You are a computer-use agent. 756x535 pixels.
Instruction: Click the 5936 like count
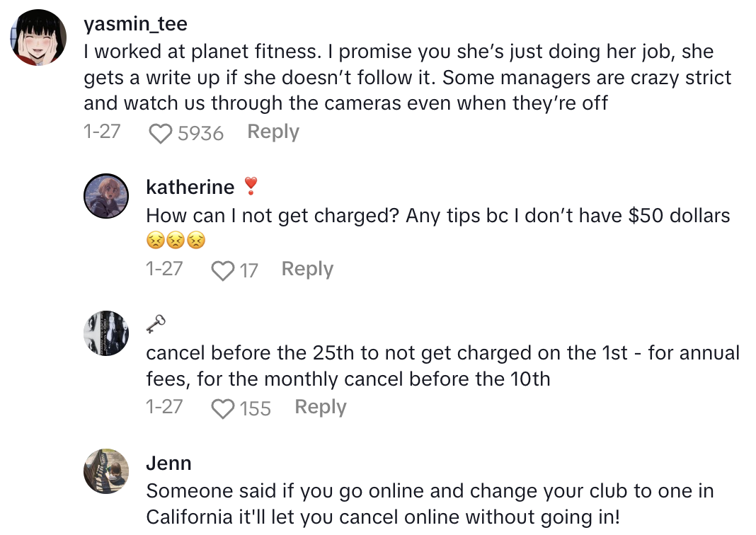click(x=200, y=133)
